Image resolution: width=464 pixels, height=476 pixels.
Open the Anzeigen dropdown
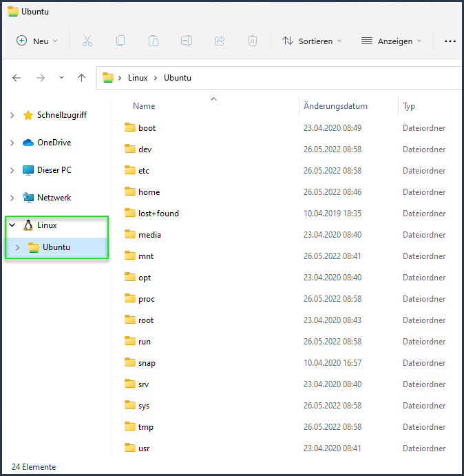click(392, 41)
